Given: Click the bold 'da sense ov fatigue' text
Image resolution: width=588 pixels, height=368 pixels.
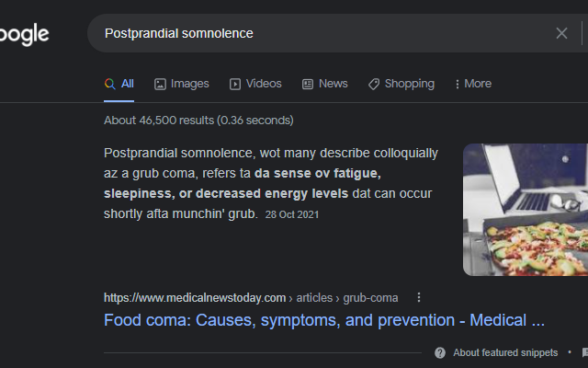Looking at the screenshot, I should 317,173.
